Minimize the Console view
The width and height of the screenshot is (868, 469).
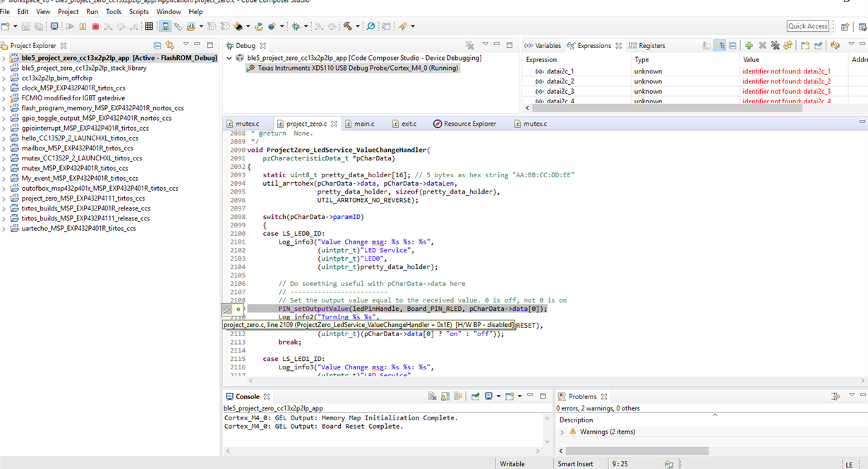[x=530, y=396]
